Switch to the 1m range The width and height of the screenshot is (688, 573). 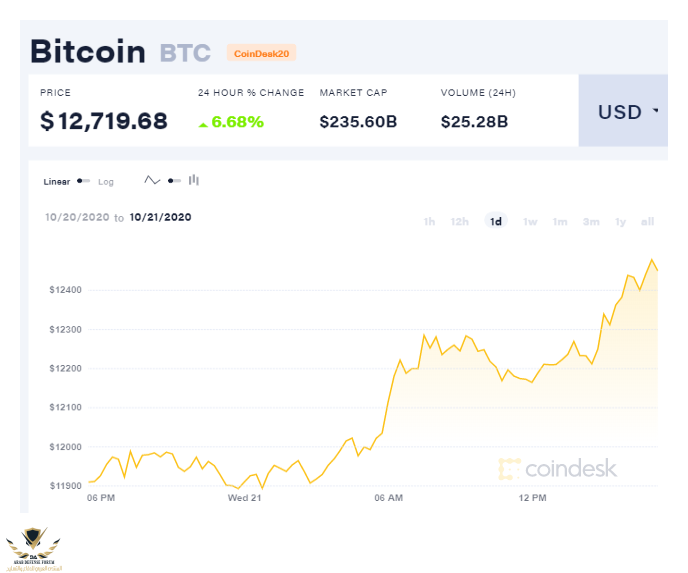pos(560,222)
